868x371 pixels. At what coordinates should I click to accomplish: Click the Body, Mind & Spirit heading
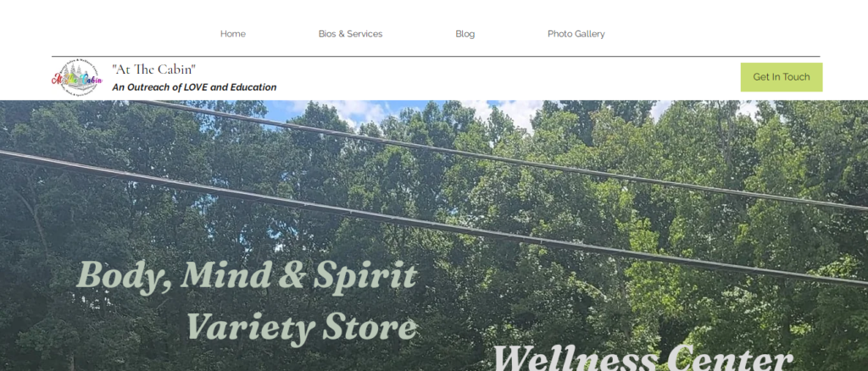point(247,276)
